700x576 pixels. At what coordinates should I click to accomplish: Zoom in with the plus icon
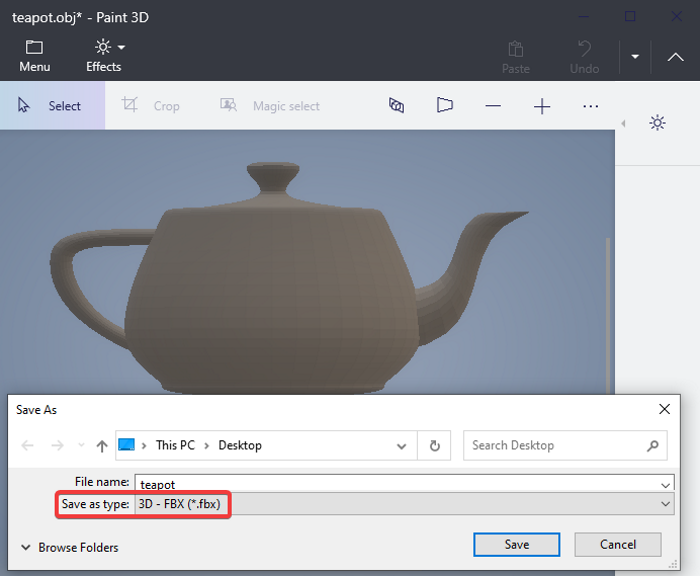click(x=542, y=105)
